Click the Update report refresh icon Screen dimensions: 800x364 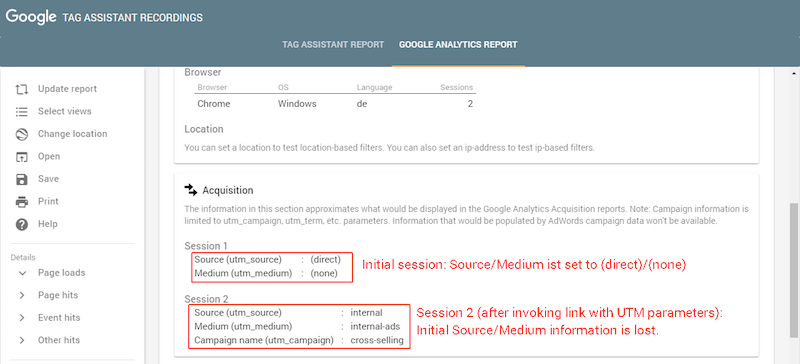click(21, 89)
